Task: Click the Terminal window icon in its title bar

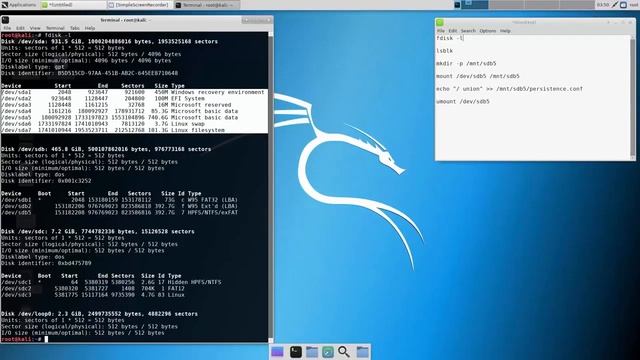Action: tap(6, 20)
